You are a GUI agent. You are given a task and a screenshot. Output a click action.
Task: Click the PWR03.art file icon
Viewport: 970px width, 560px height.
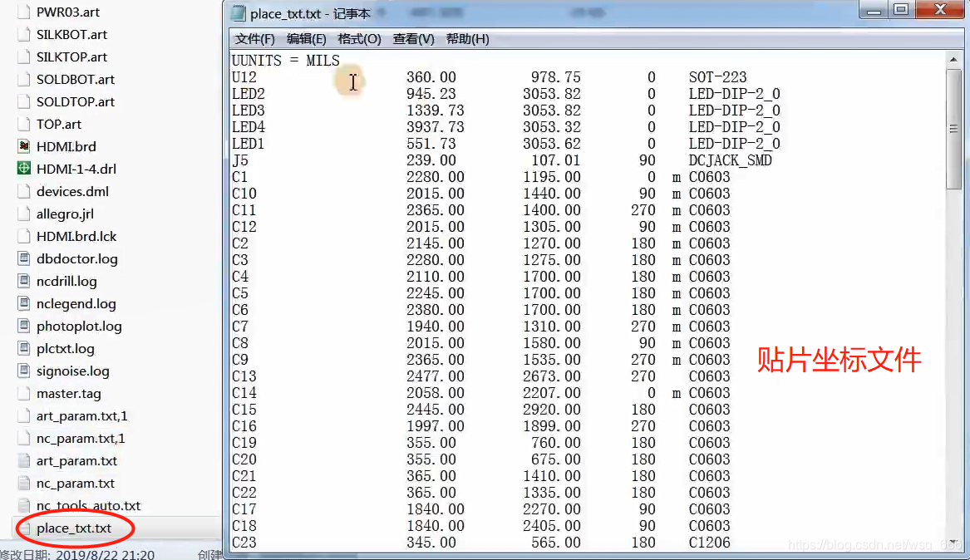[x=23, y=12]
